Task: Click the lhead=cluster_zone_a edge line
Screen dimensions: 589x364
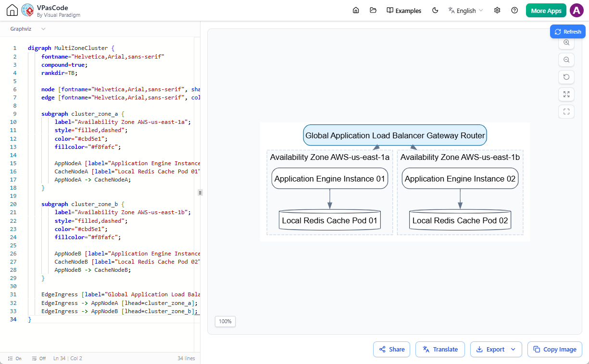Action: [120, 303]
